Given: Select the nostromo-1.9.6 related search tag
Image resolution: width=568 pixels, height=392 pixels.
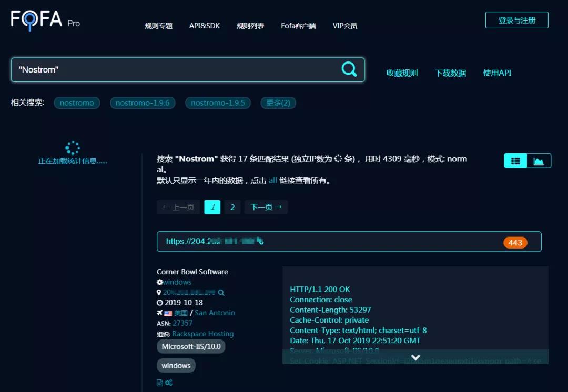Looking at the screenshot, I should pyautogui.click(x=143, y=103).
